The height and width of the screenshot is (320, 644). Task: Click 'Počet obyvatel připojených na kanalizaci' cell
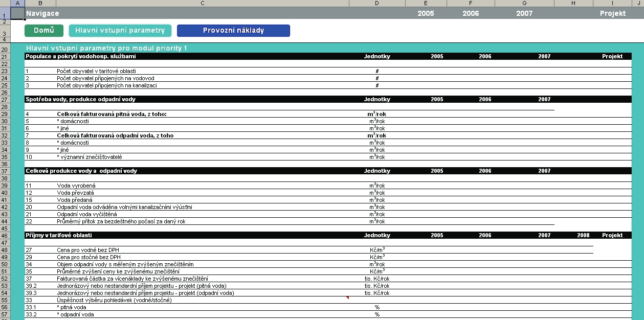(x=107, y=85)
